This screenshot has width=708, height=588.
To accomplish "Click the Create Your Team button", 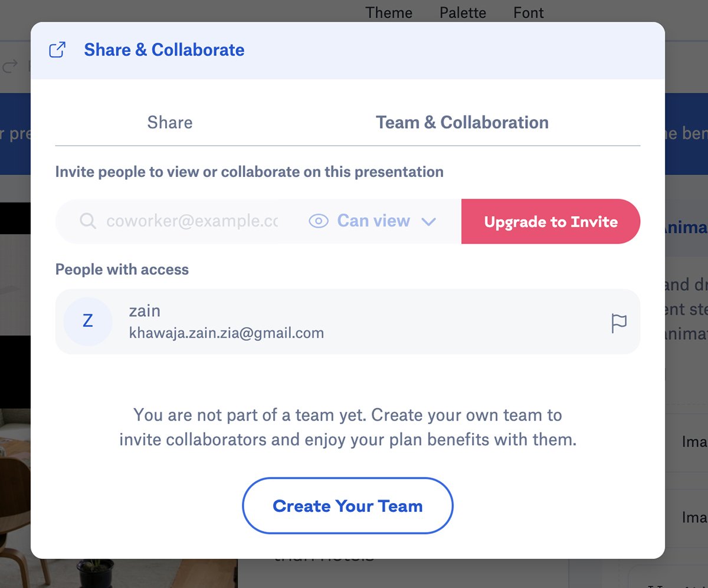I will (x=348, y=505).
